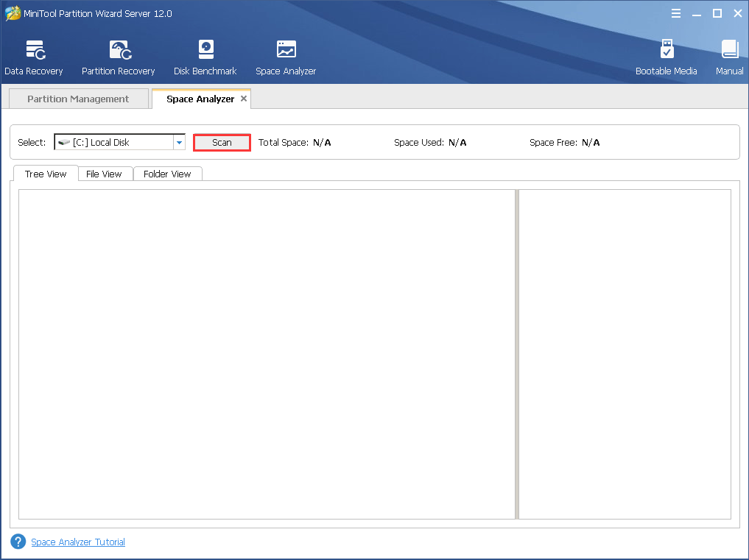
Task: Click the blue help question mark icon
Action: [x=18, y=542]
